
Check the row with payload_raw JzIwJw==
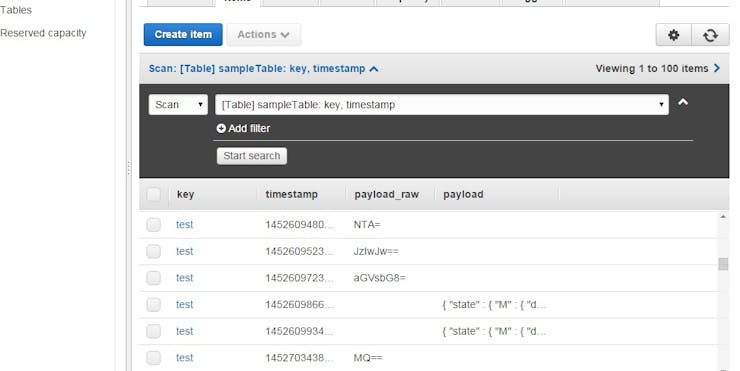153,252
